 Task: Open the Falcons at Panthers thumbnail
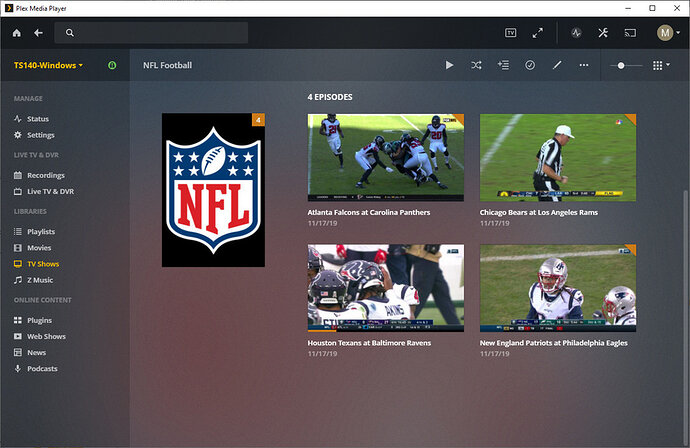pyautogui.click(x=385, y=158)
